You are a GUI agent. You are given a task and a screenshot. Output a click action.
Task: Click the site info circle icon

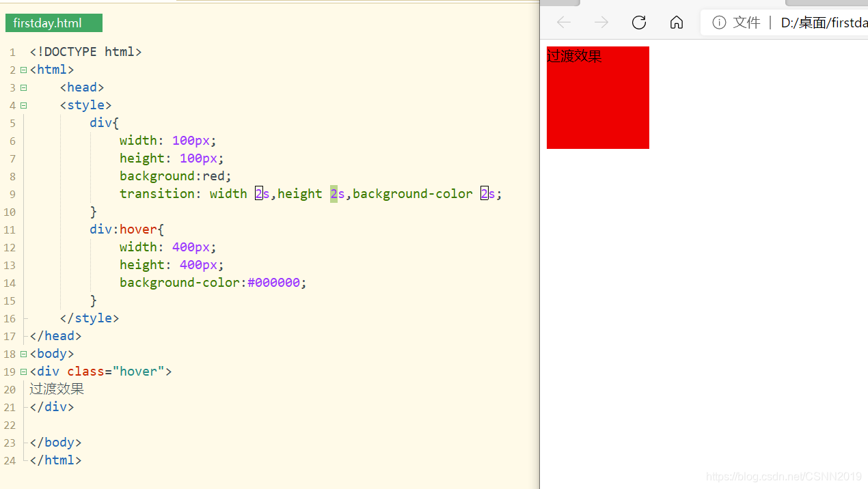719,23
